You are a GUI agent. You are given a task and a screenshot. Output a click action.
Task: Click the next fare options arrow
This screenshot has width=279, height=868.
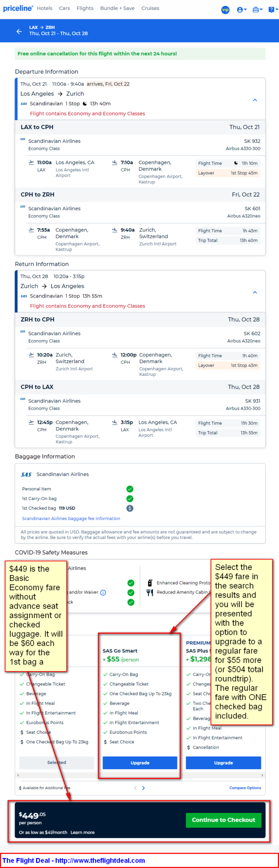(144, 788)
